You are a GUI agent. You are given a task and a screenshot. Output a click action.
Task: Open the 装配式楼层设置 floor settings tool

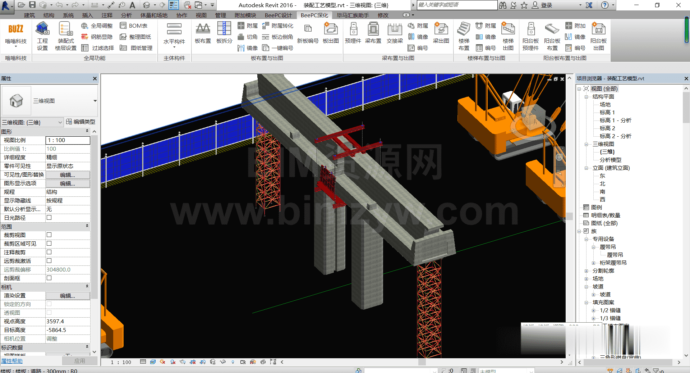point(66,36)
